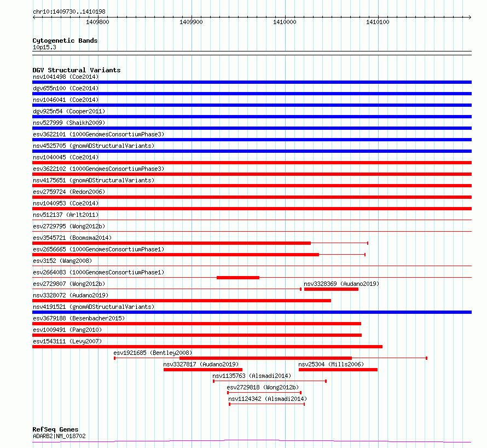Select nsv4175651 (gnomADStructuralVariants) label

coord(94,180)
